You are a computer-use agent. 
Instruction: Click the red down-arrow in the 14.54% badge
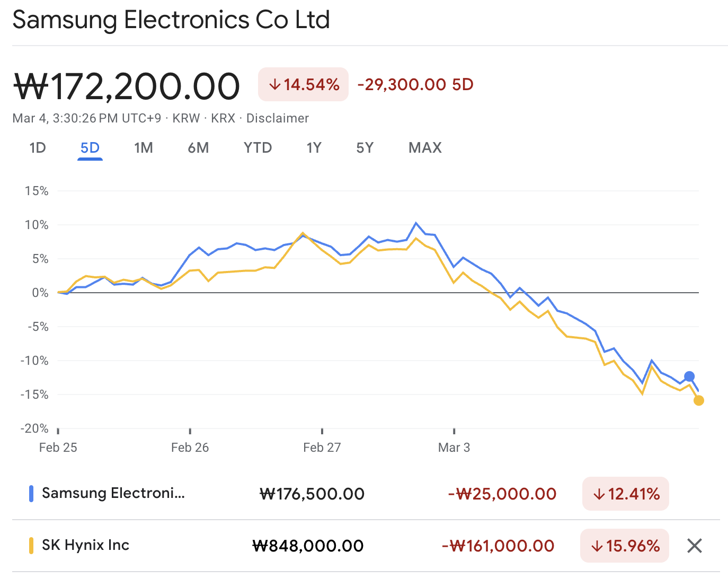(x=276, y=84)
